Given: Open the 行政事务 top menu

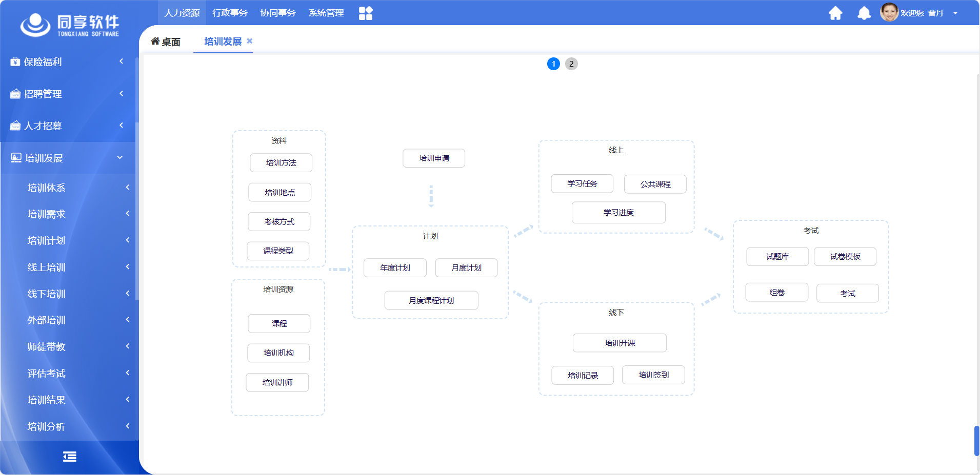Looking at the screenshot, I should [x=230, y=13].
